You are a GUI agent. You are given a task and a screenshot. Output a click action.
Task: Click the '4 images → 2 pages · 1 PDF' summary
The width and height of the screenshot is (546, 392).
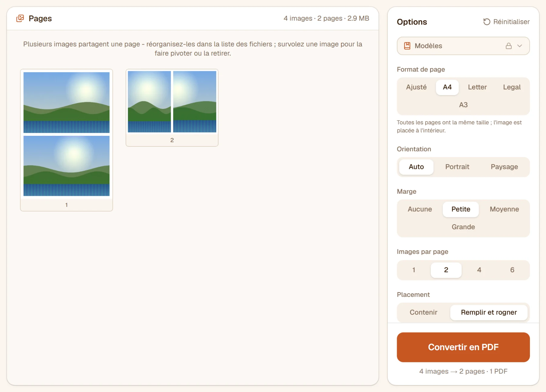tap(463, 371)
